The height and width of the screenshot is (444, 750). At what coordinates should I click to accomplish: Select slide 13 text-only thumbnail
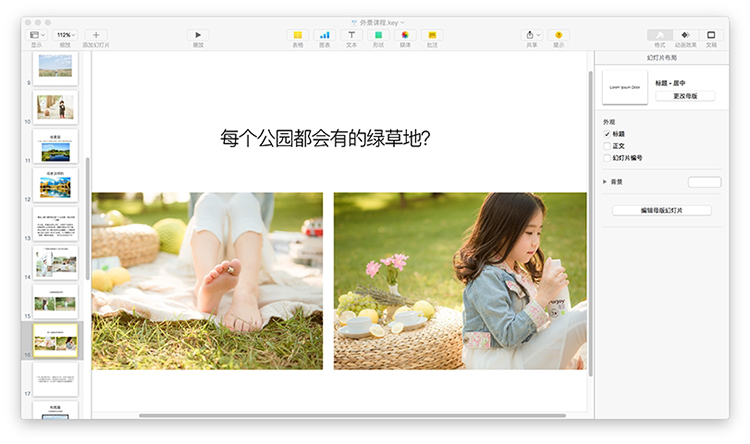coord(55,224)
